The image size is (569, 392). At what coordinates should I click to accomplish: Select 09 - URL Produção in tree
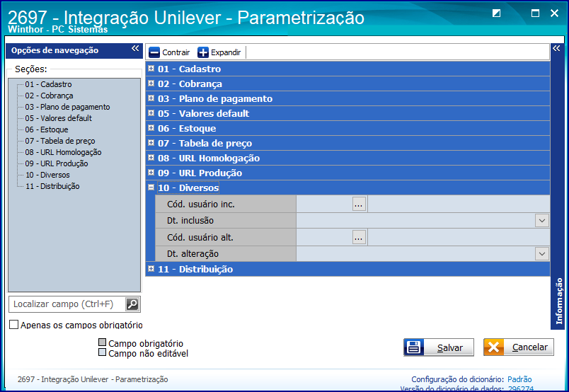click(56, 163)
